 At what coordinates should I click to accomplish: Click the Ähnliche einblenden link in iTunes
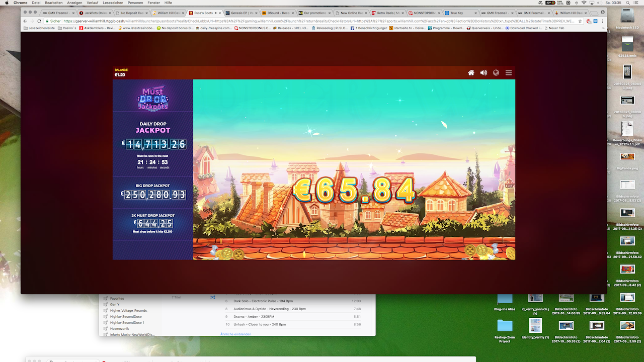click(235, 334)
